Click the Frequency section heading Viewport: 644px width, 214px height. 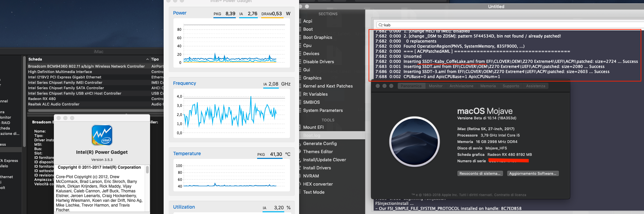(185, 83)
